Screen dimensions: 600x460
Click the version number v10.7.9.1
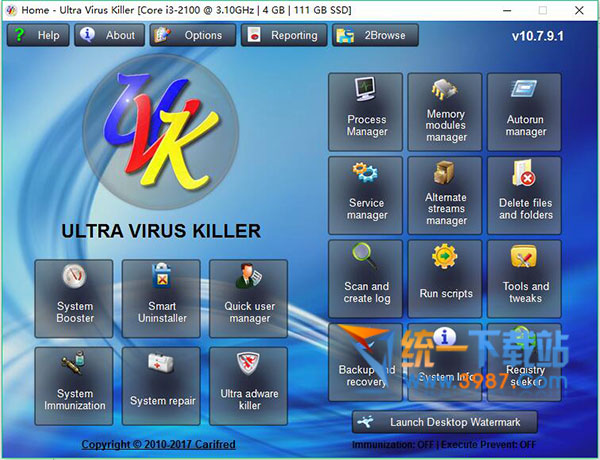[538, 36]
